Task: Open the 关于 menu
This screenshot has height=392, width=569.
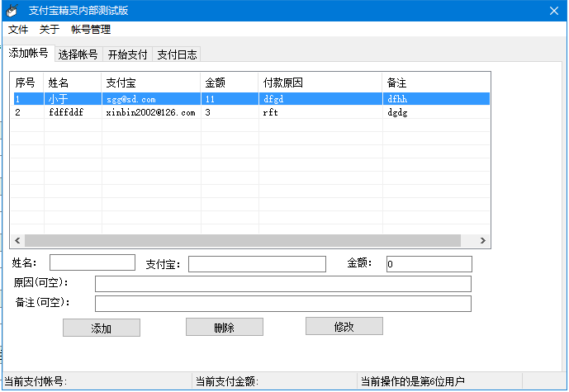Action: (x=50, y=30)
